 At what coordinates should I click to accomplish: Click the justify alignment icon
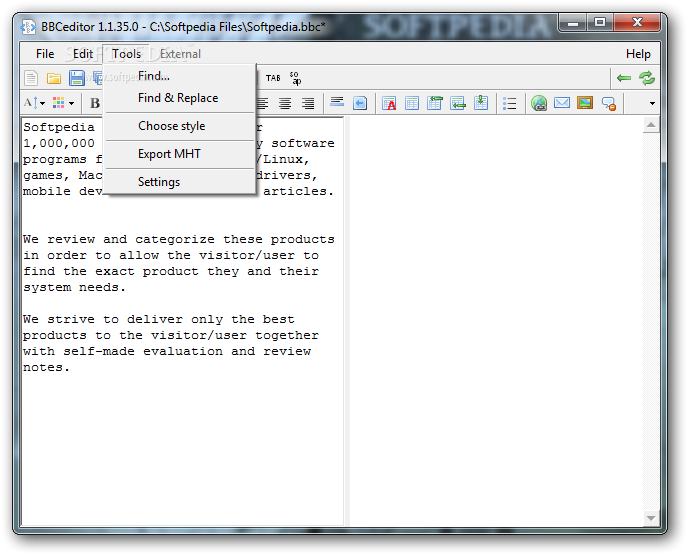tap(262, 103)
